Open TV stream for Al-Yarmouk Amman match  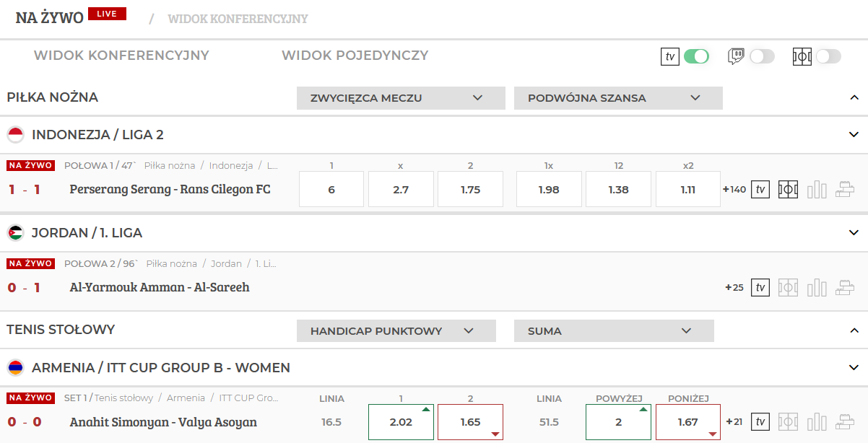[x=760, y=288]
